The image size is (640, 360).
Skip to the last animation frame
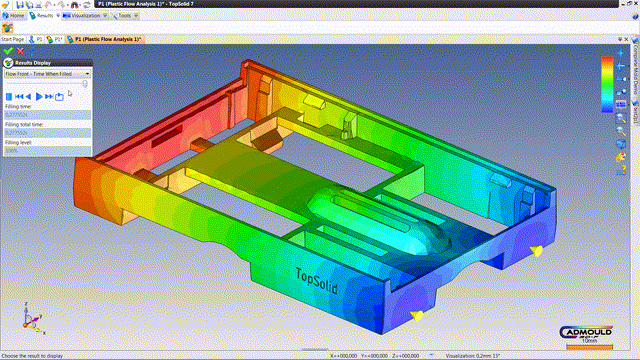pyautogui.click(x=49, y=97)
